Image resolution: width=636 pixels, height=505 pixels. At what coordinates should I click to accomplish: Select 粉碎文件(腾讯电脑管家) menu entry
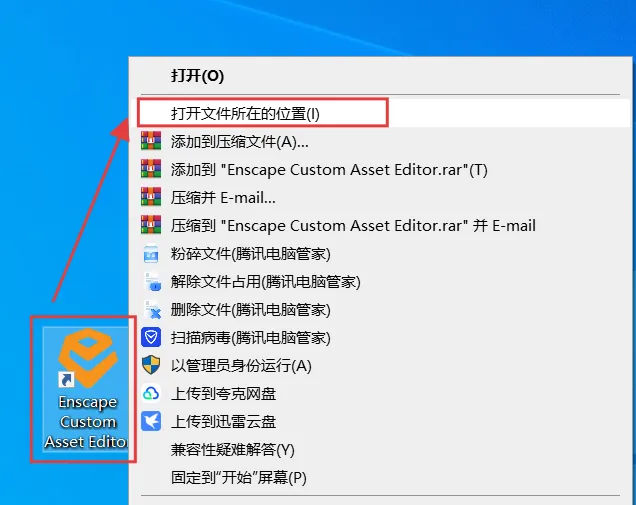[380, 254]
